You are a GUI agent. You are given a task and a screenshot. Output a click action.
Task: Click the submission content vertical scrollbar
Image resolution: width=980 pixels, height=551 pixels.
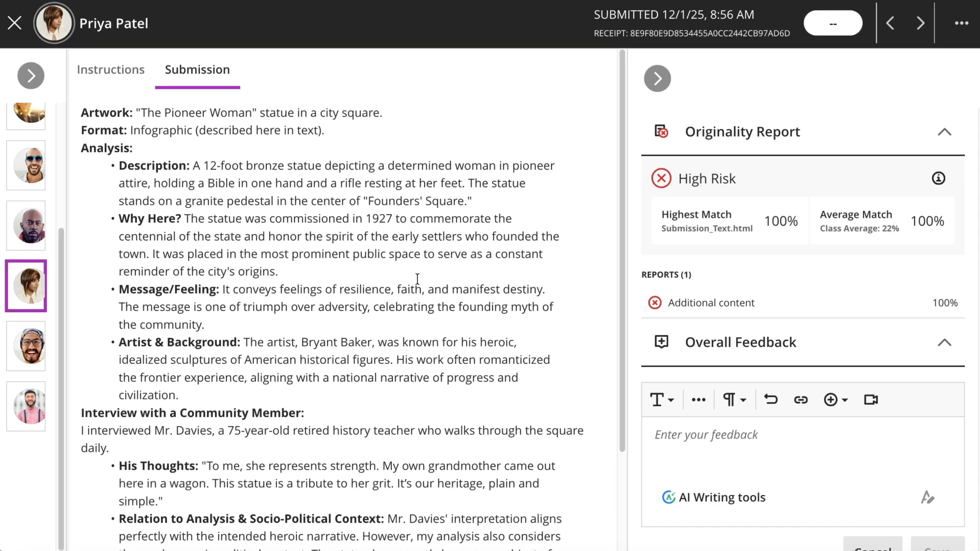[x=622, y=250]
